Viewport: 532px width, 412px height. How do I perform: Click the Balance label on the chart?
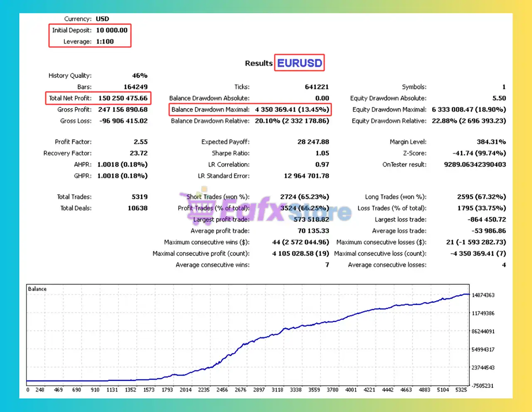[37, 289]
